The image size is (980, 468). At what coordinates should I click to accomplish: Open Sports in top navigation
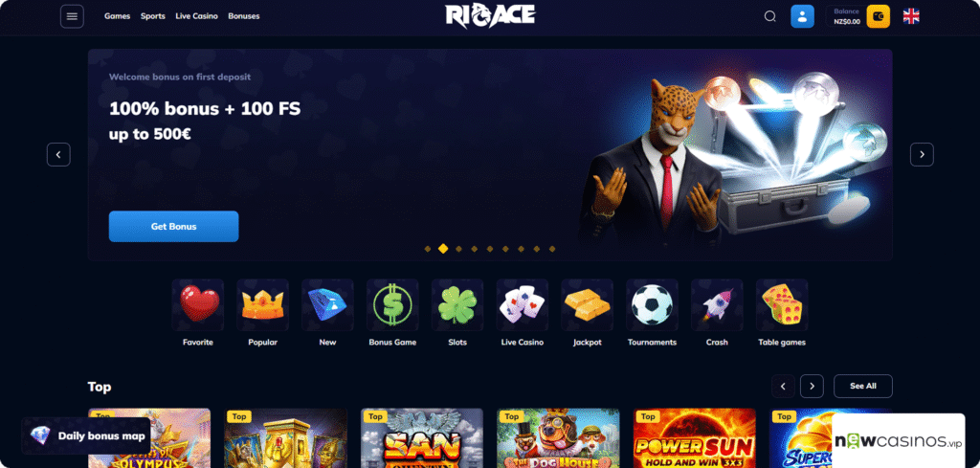pos(153,16)
